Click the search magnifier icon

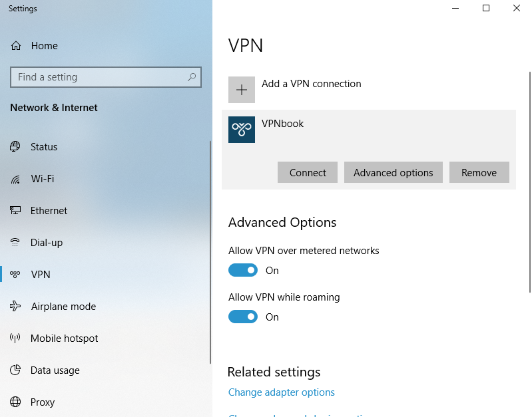pyautogui.click(x=192, y=77)
